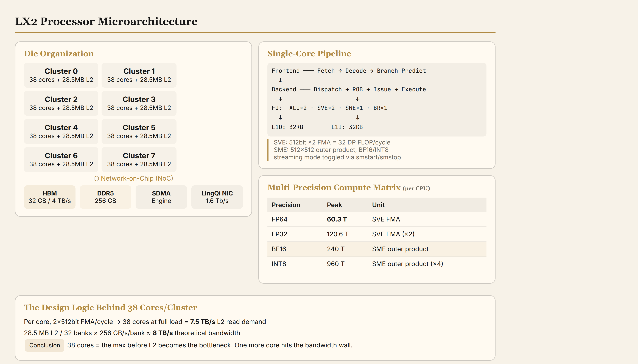Click the Peak column header
The width and height of the screenshot is (638, 364).
pyautogui.click(x=334, y=205)
